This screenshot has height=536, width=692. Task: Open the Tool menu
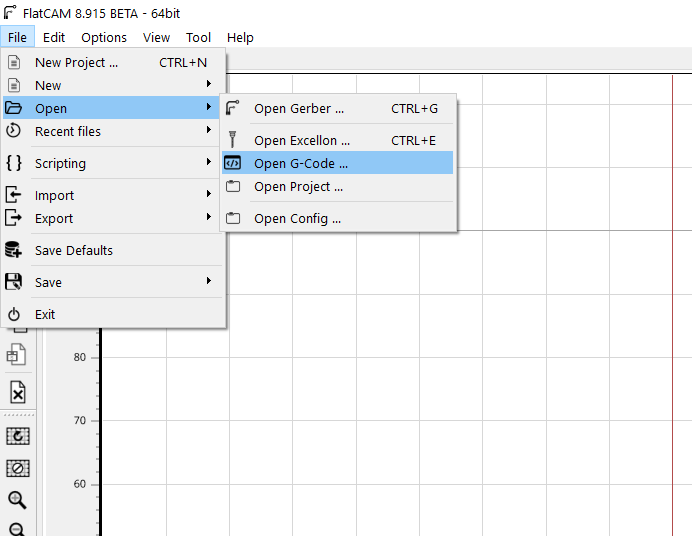pos(198,37)
